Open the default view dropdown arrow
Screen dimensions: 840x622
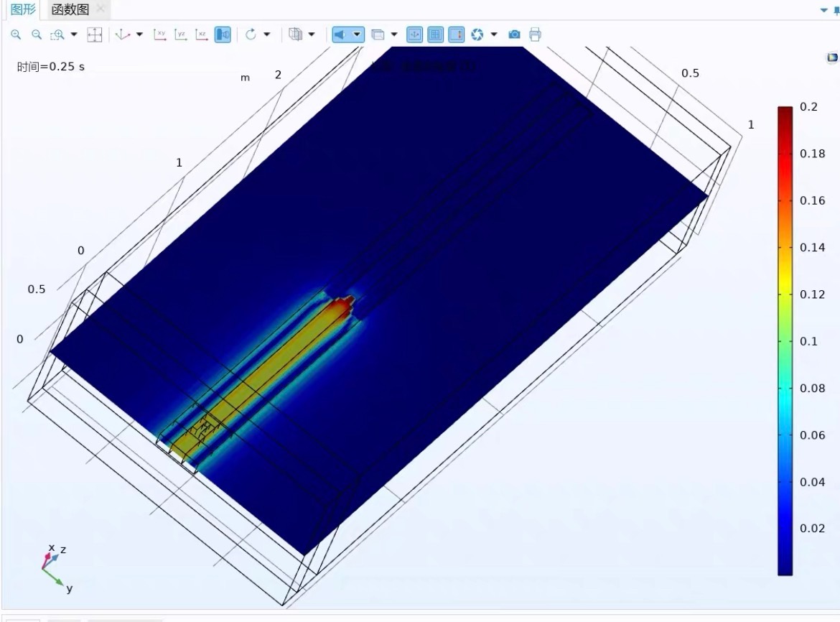pyautogui.click(x=139, y=34)
